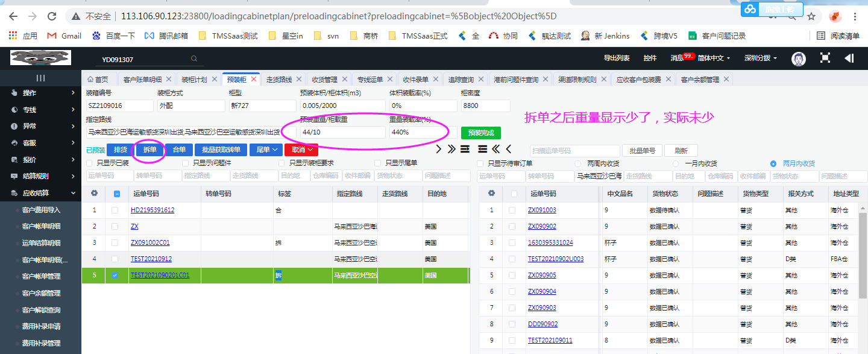Toggle the sidebar collapse bars icon
This screenshot has height=354, width=868.
click(x=40, y=78)
